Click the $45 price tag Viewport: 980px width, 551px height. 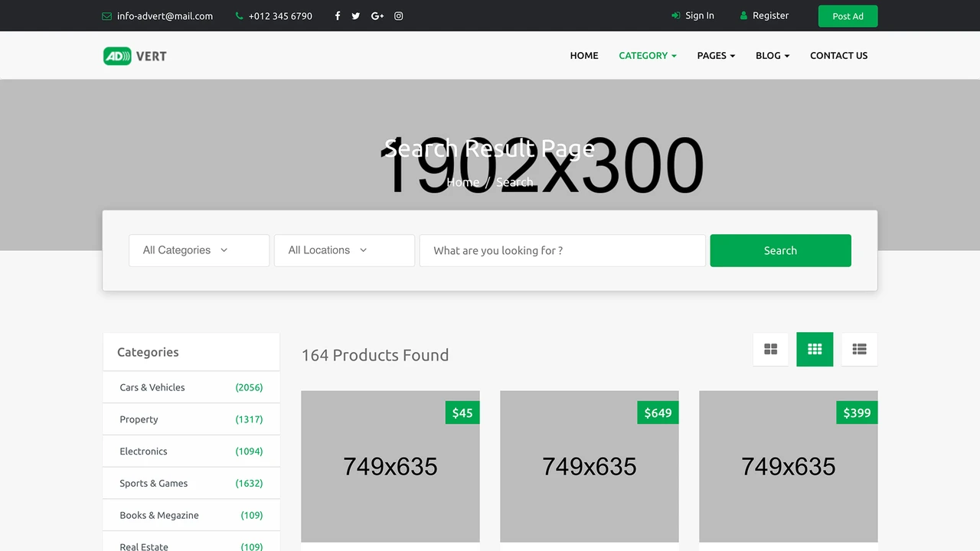462,412
